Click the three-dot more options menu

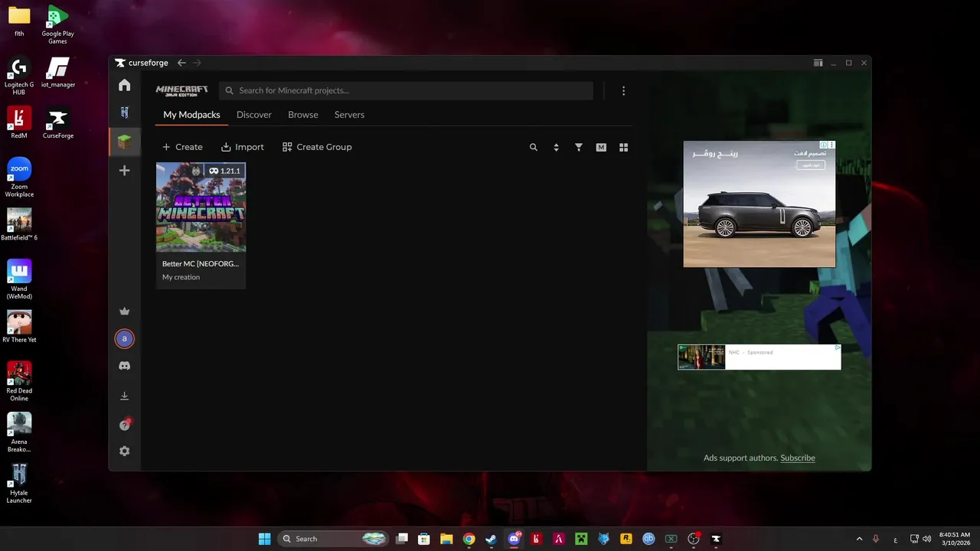tap(623, 91)
